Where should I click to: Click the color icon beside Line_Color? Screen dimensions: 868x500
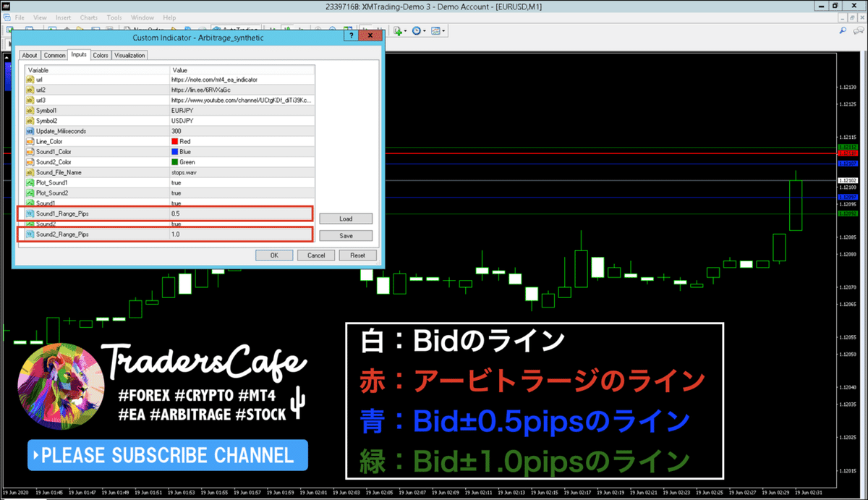coord(30,141)
